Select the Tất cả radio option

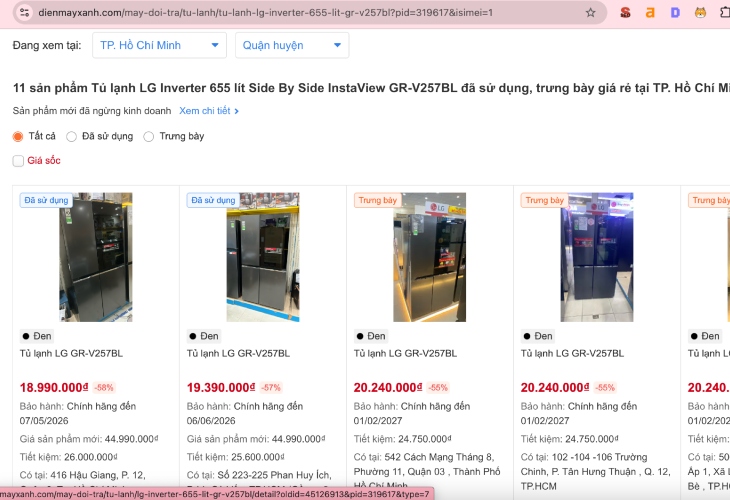18,136
